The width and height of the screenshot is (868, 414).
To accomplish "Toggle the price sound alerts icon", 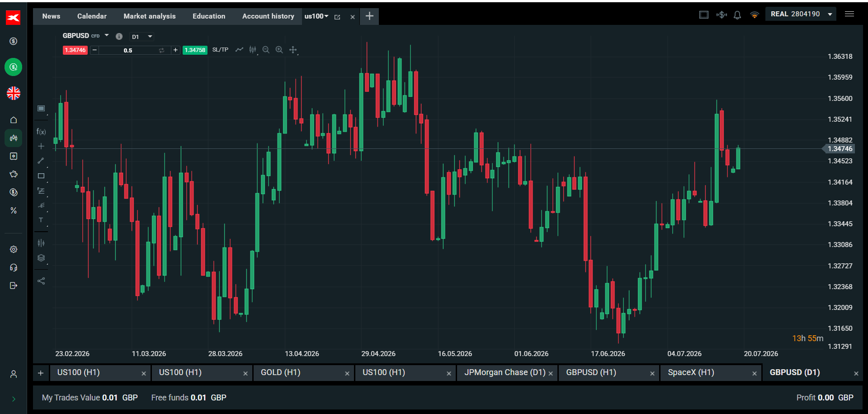I will tap(722, 14).
